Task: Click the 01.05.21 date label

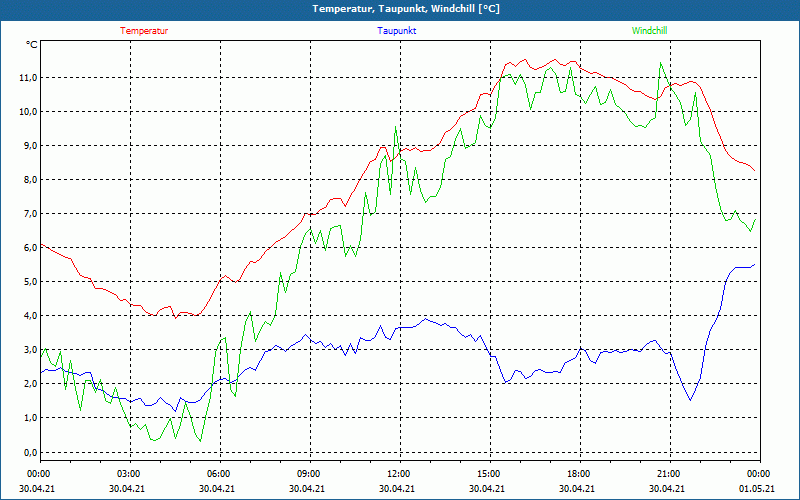Action: click(757, 488)
